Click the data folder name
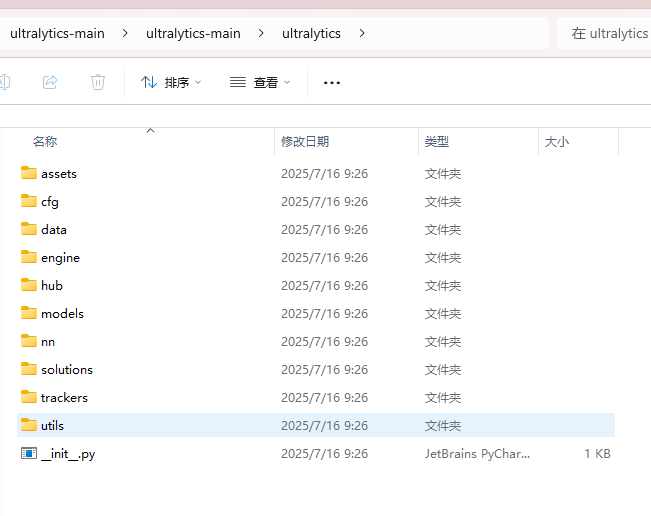The width and height of the screenshot is (651, 516). click(x=54, y=230)
